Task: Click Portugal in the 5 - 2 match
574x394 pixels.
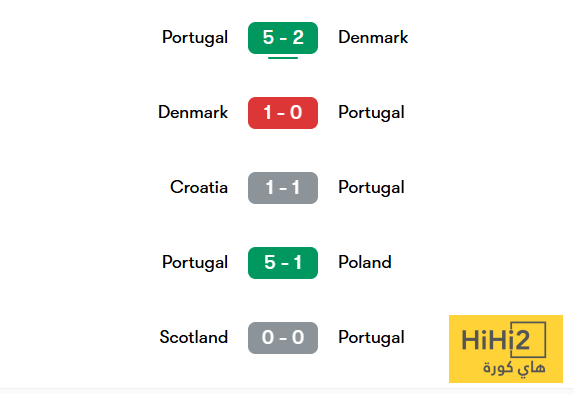Action: 195,38
